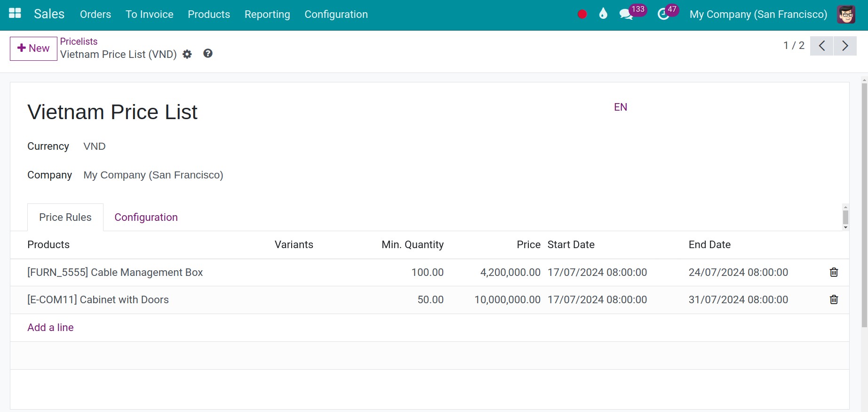Go to next pricelist record
The height and width of the screenshot is (412, 868).
[845, 46]
